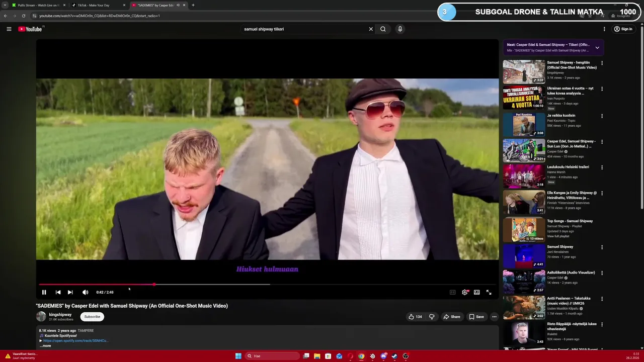Click the Sign in button
Image resolution: width=644 pixels, height=362 pixels.
tap(623, 29)
